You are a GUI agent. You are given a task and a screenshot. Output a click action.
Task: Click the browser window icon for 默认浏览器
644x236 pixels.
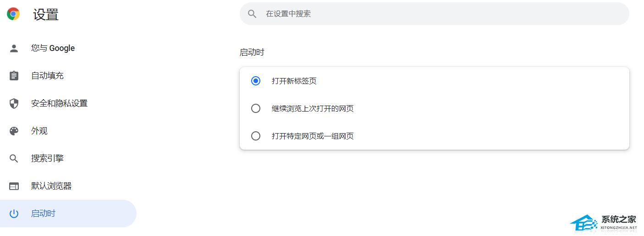tap(14, 186)
